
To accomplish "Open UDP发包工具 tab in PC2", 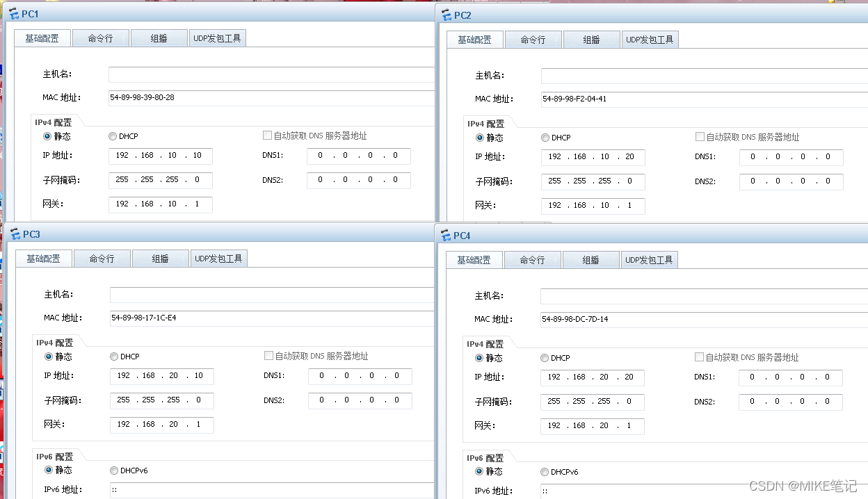I will pos(650,40).
